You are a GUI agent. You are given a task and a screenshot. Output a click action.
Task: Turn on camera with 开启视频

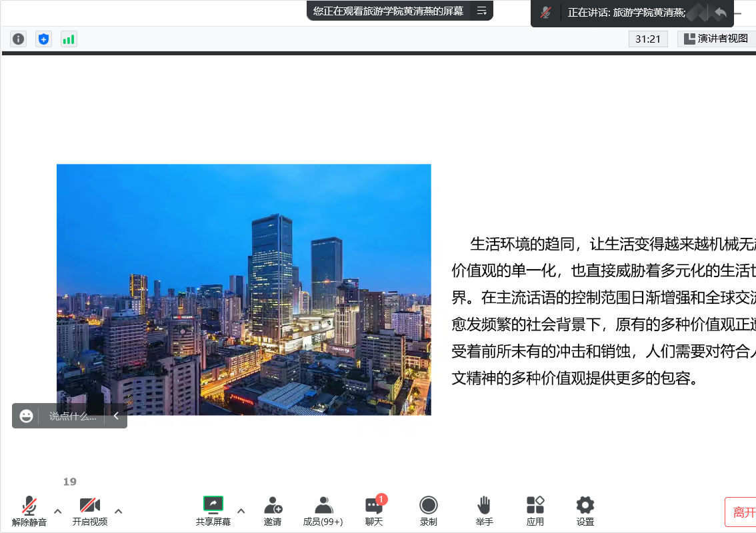coord(90,510)
